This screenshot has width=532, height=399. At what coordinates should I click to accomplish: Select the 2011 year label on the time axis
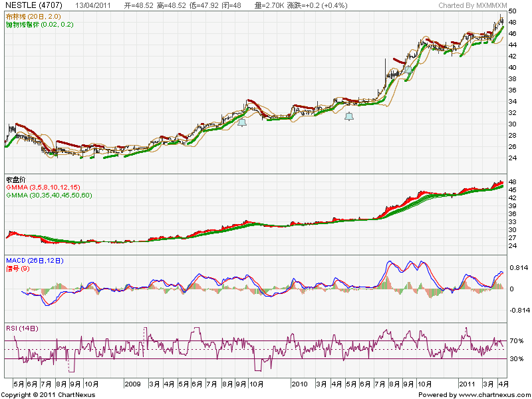coord(467,384)
